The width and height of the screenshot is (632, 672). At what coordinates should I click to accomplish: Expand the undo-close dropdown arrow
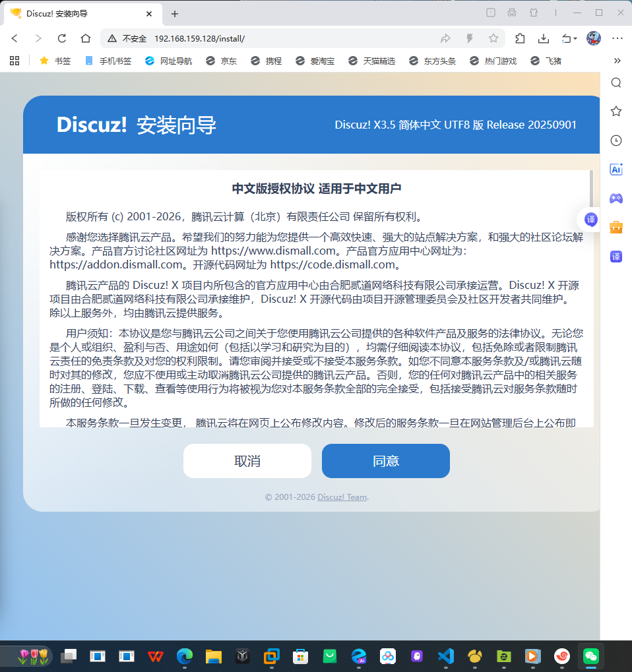(x=575, y=39)
